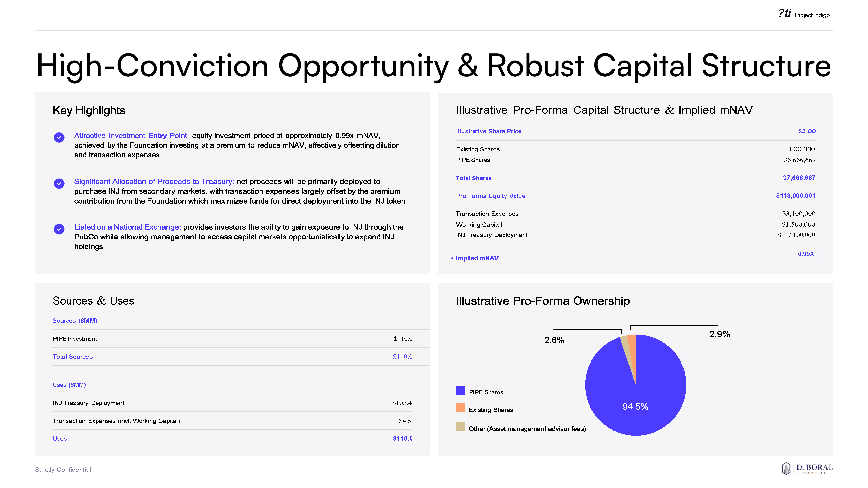This screenshot has height=488, width=868.
Task: Click the Pro Forma Equity Value amount
Action: pyautogui.click(x=796, y=196)
